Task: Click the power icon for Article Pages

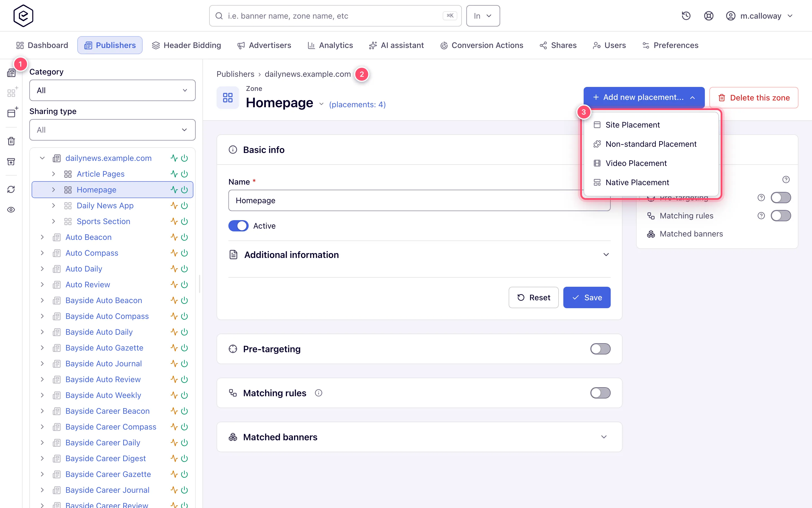Action: [184, 174]
